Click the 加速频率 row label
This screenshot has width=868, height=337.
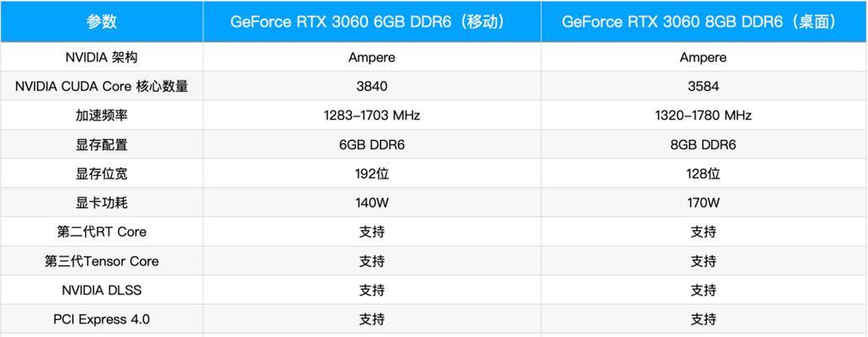101,115
